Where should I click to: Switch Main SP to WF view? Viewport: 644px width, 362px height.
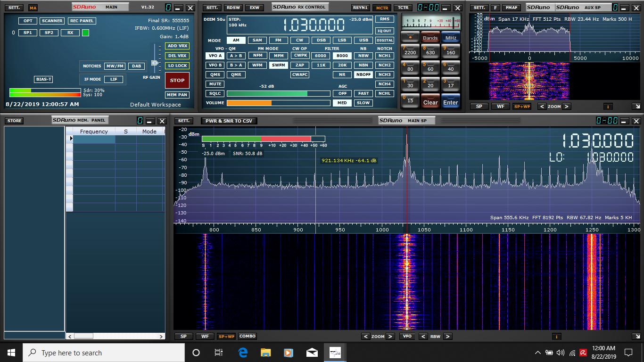205,337
